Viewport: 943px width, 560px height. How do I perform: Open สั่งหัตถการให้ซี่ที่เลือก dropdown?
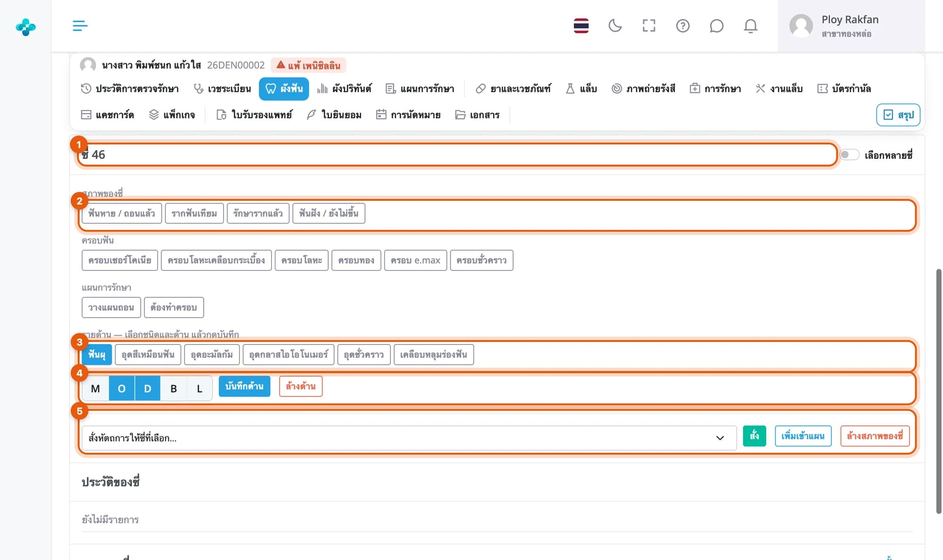(409, 438)
